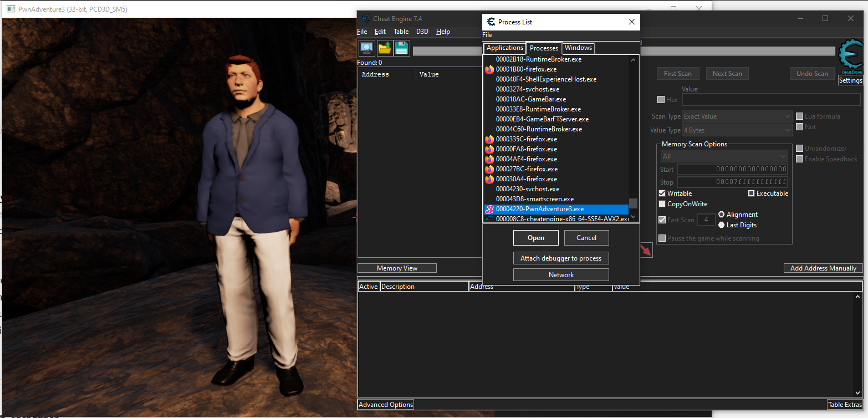Select the Last Digits radio button
The image size is (868, 418).
721,225
